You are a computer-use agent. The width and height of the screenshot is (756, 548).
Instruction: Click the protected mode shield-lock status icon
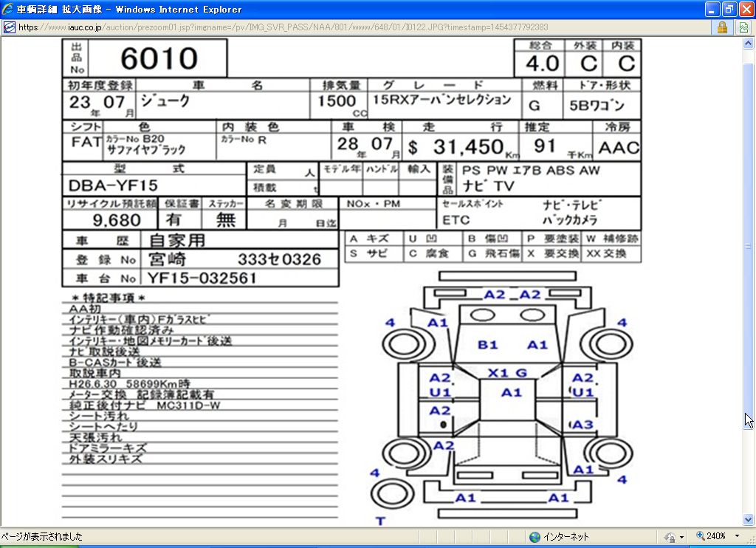point(670,537)
